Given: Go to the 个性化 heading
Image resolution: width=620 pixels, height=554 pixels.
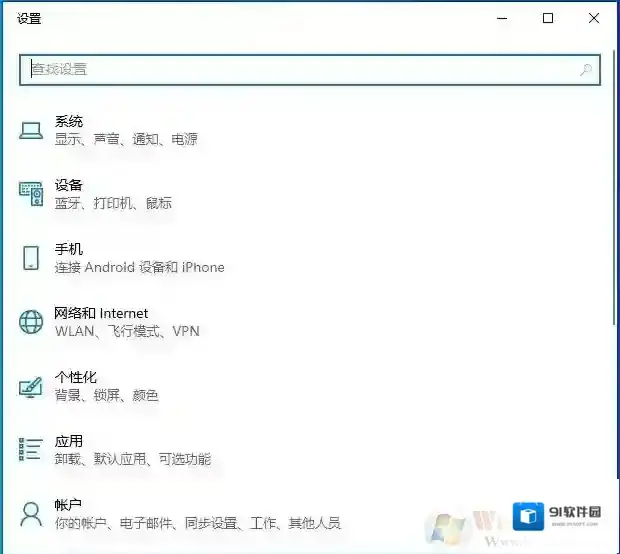Looking at the screenshot, I should pos(76,377).
